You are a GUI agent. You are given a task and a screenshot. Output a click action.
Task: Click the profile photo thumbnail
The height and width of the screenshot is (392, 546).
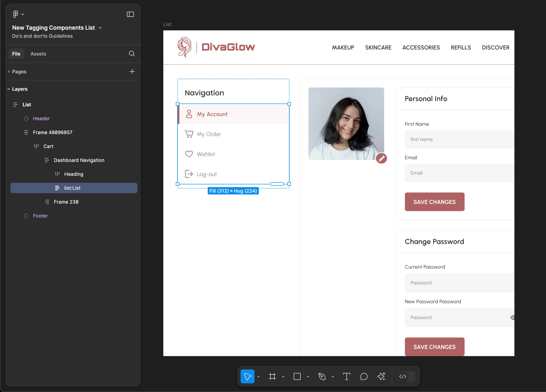(346, 124)
